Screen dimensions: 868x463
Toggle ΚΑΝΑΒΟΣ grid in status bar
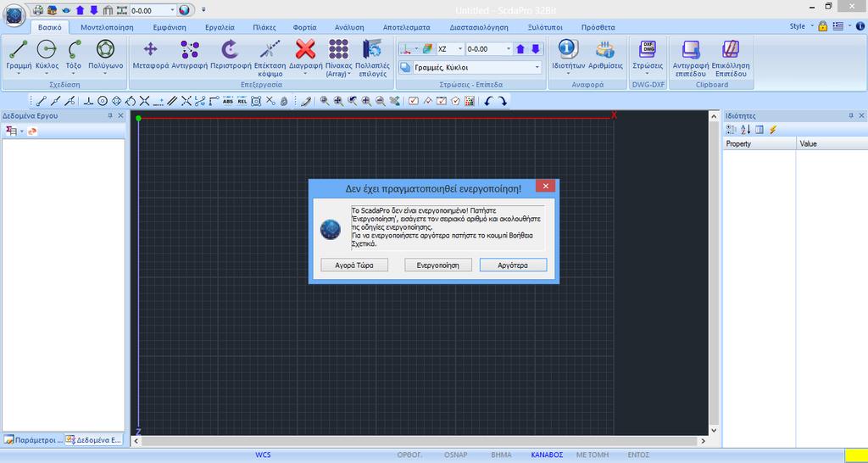click(x=547, y=455)
